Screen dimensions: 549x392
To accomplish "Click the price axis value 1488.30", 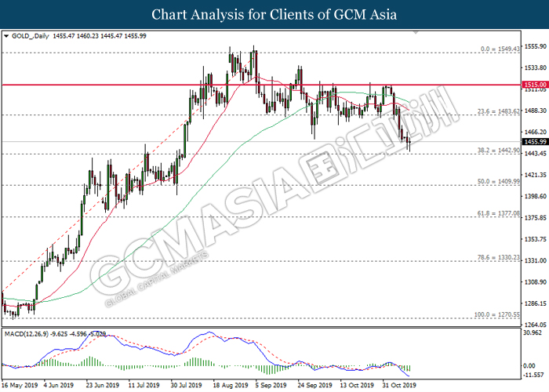I will 536,111.
